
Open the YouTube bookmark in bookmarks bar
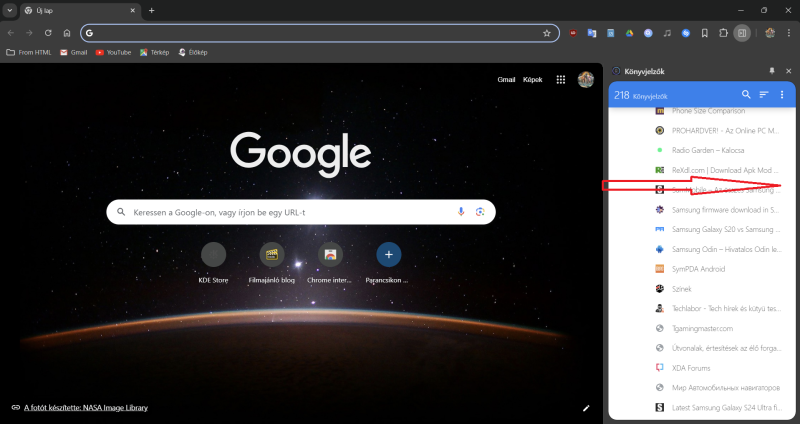point(113,52)
